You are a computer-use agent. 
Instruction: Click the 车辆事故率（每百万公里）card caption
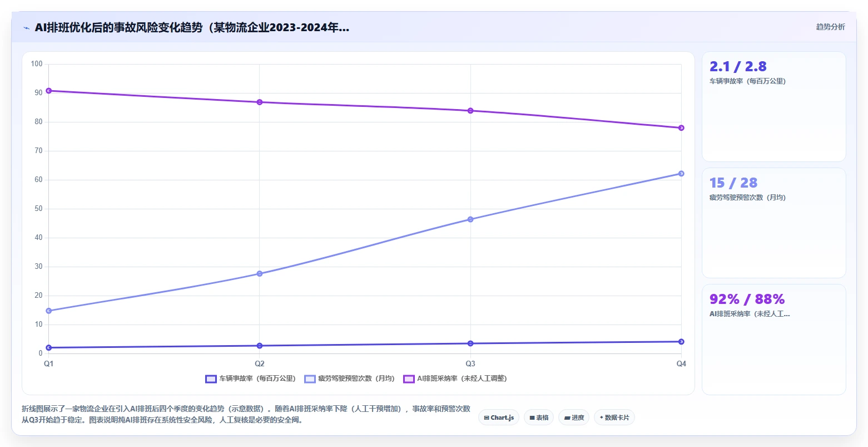tap(747, 81)
